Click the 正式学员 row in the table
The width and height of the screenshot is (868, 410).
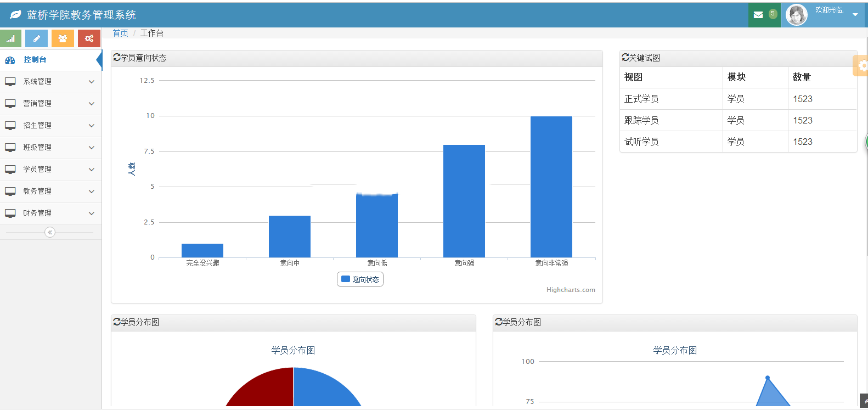pyautogui.click(x=738, y=99)
